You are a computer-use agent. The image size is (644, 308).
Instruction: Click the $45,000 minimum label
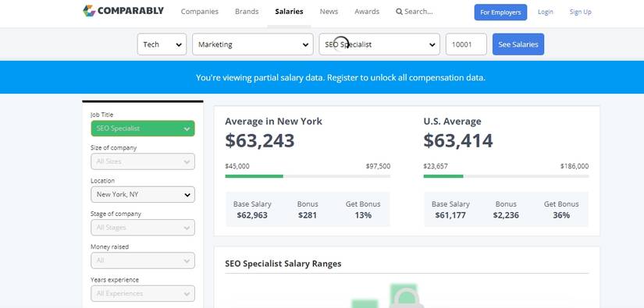coord(237,166)
